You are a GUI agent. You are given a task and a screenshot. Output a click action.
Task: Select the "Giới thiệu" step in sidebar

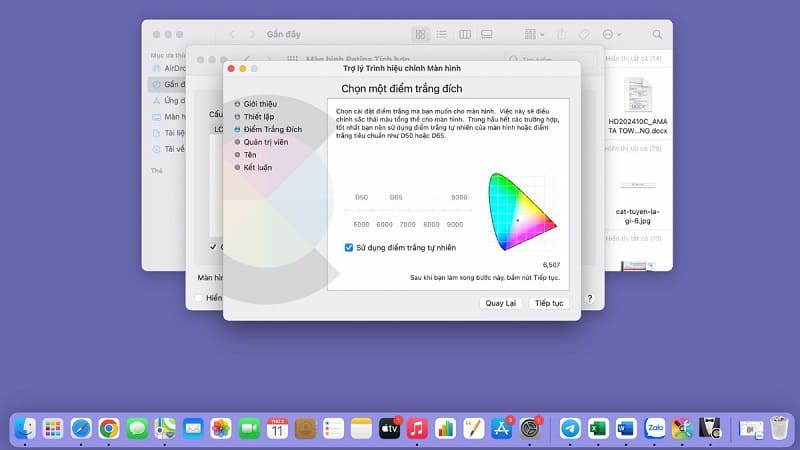260,104
